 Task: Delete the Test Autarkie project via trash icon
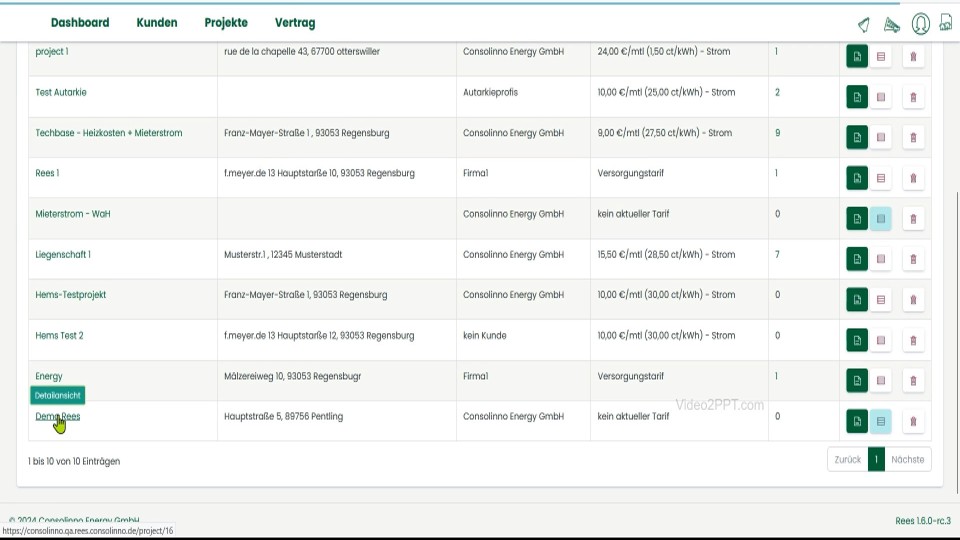coord(912,97)
